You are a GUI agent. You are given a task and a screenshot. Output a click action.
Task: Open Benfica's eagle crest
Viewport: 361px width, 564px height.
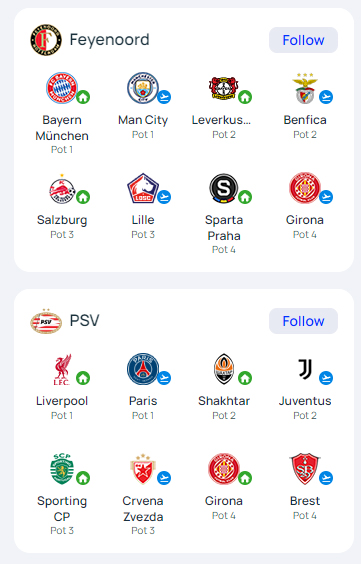coord(305,88)
